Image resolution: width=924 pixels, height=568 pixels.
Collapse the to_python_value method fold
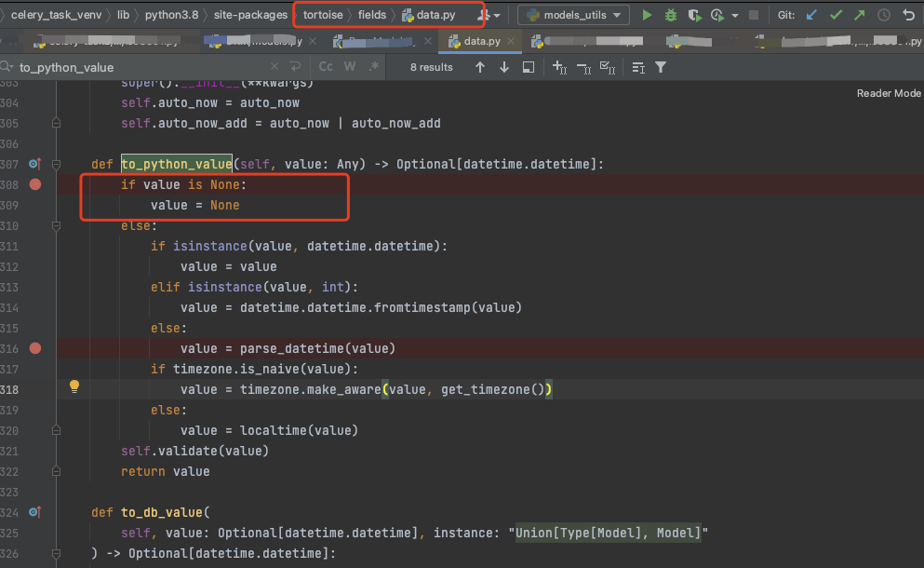coord(56,164)
